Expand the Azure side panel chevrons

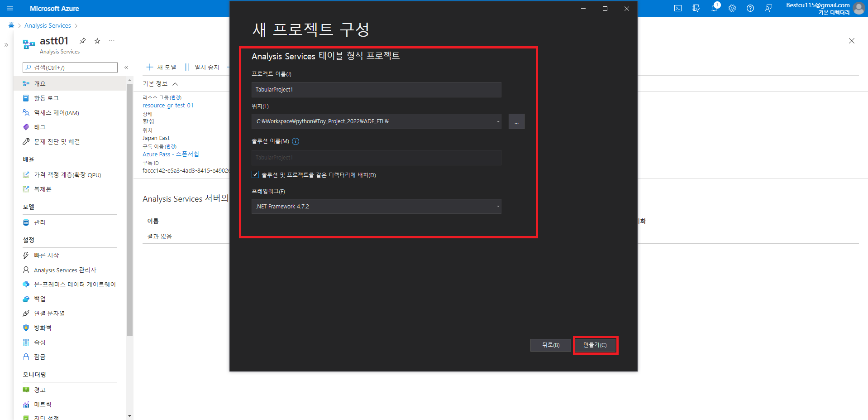6,45
